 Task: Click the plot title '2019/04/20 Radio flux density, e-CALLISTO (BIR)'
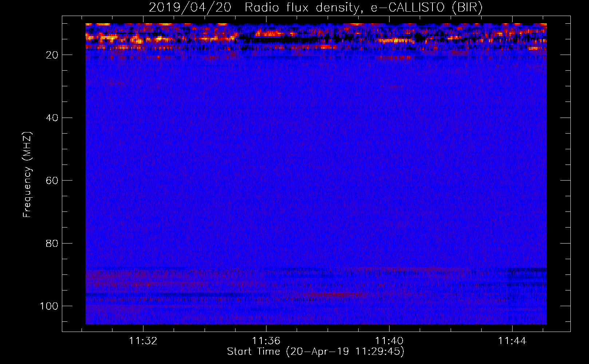316,8
